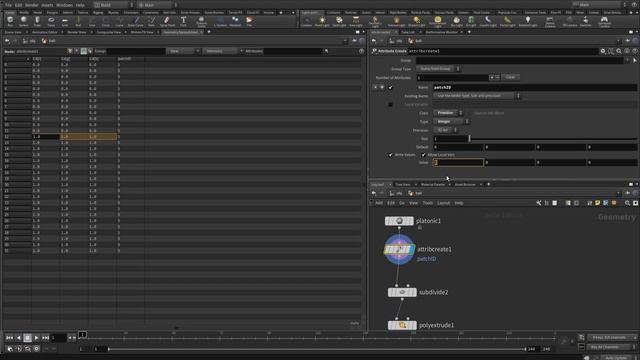Add a Point Light from the shelf

point(322,21)
